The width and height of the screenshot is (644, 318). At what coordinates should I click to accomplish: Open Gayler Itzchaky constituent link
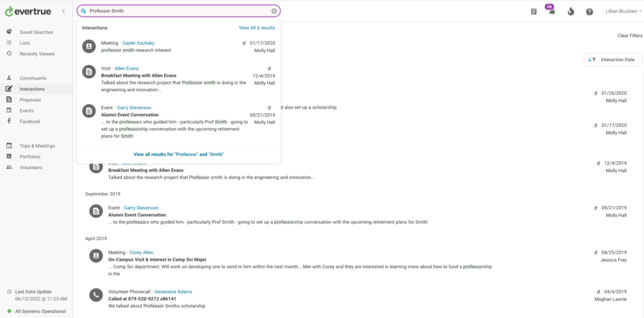[138, 43]
